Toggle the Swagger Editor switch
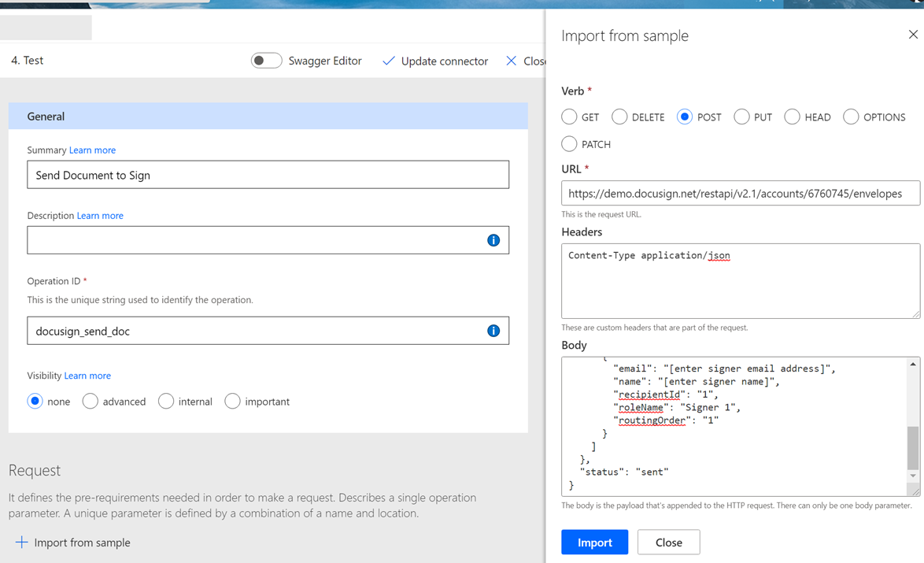Viewport: 924px width, 563px height. tap(266, 60)
